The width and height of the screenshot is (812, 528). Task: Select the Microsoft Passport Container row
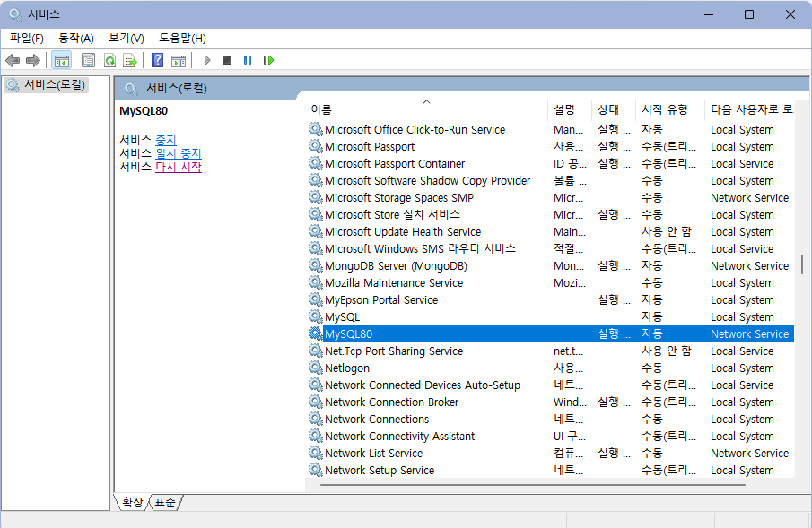[x=551, y=163]
